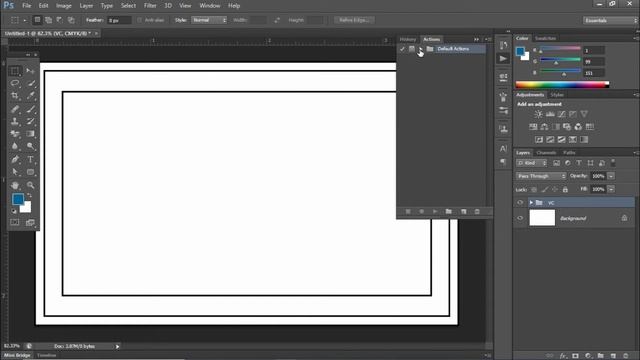Open the Fill slider dropdown arrow
This screenshot has height=360, width=640.
[611, 189]
